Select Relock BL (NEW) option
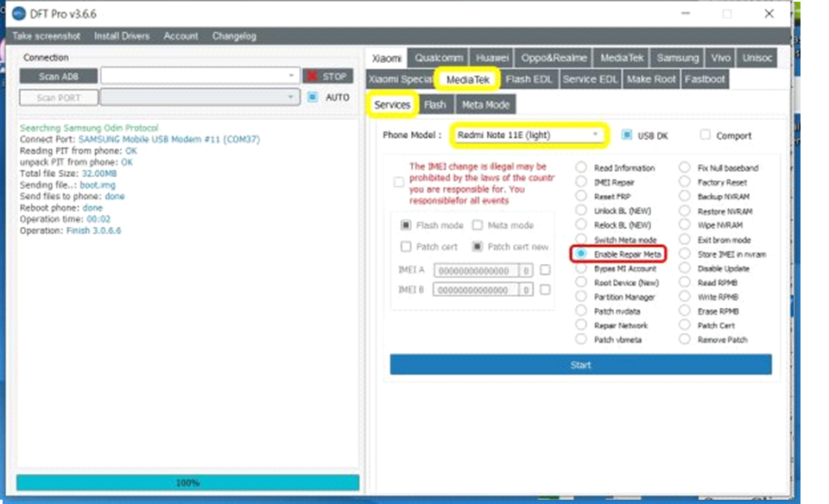 click(581, 224)
